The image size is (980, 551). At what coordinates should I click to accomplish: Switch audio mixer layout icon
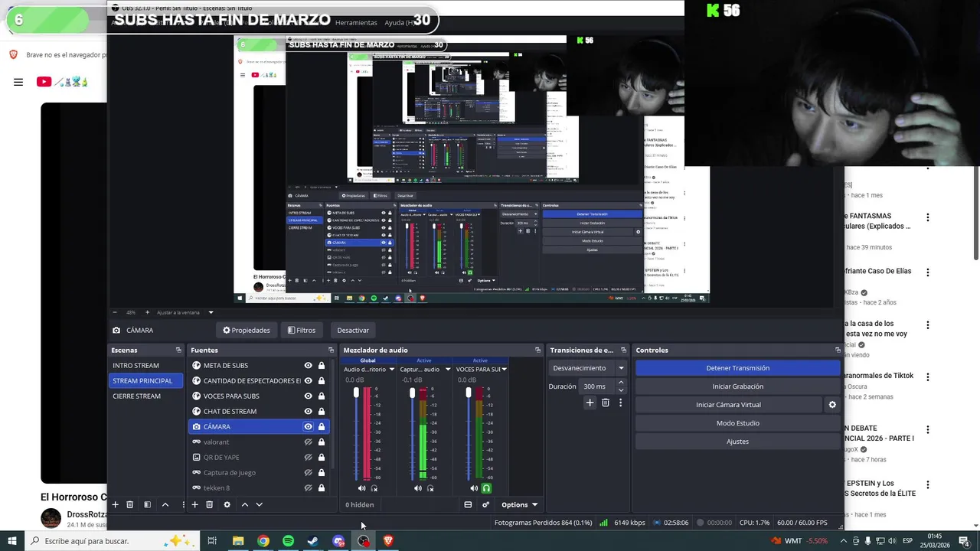pyautogui.click(x=468, y=504)
